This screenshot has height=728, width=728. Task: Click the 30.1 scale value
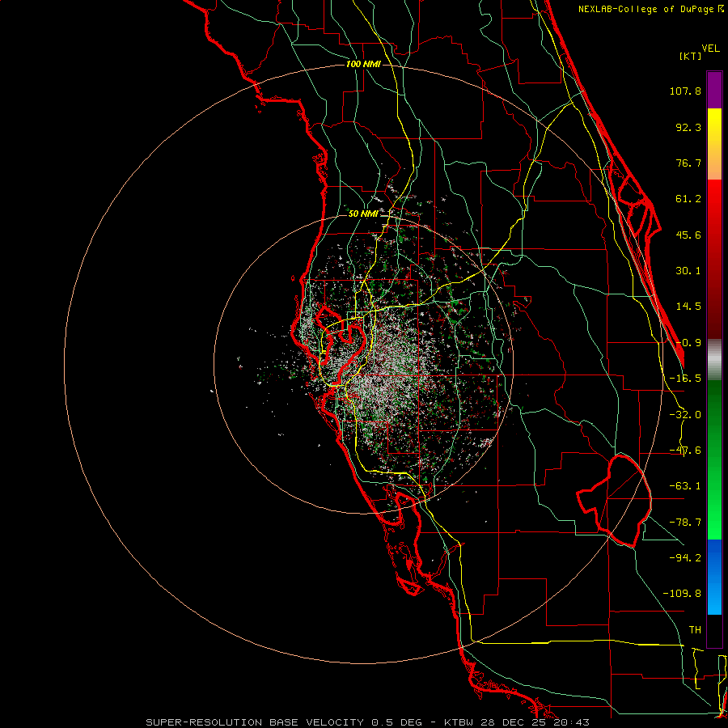coord(688,271)
